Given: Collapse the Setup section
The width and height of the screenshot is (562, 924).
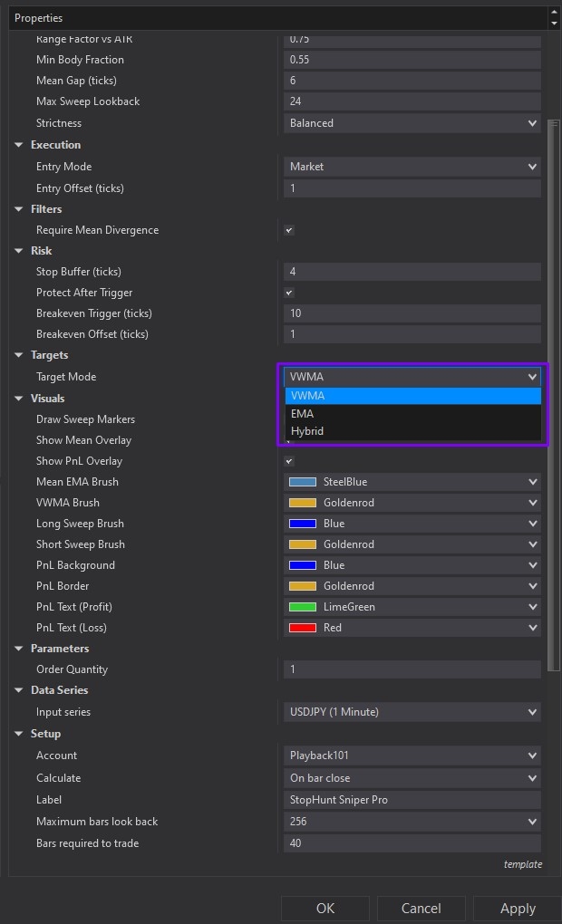Looking at the screenshot, I should [20, 734].
